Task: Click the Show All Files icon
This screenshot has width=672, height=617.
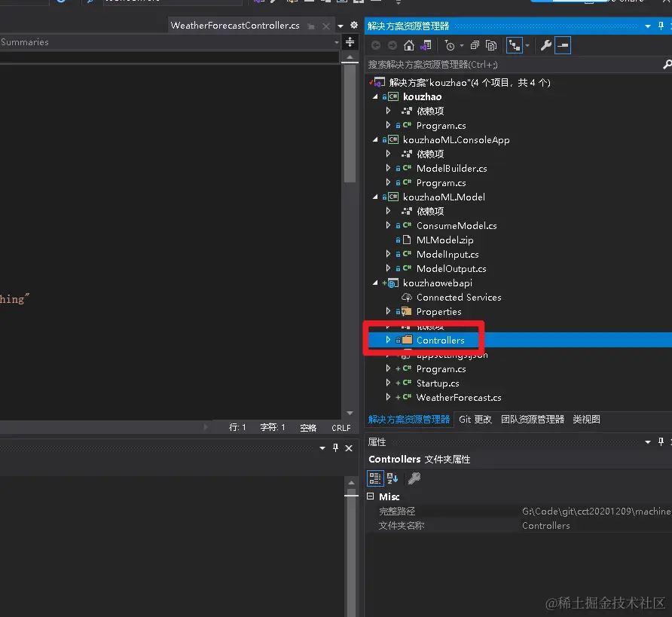Action: click(x=491, y=45)
